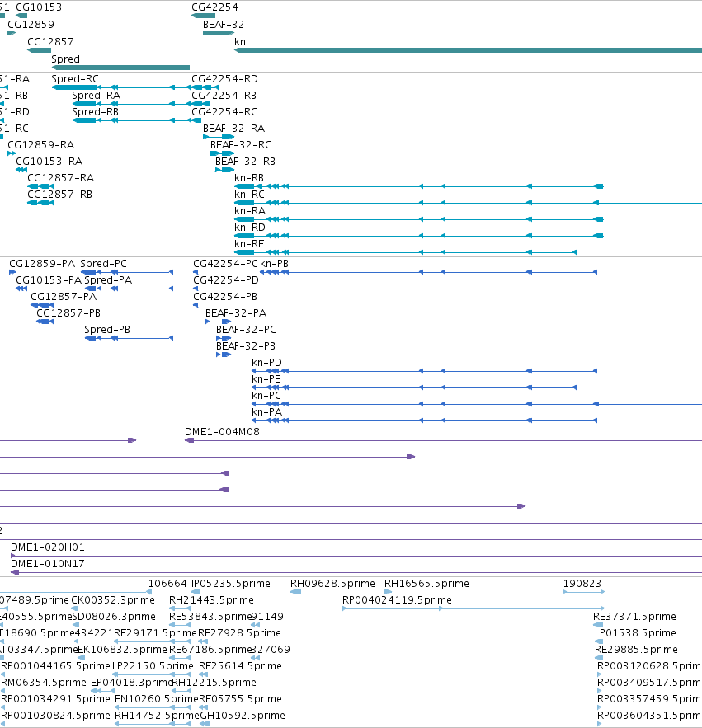Select EST IP05235.5prime label
Image resolution: width=702 pixels, height=728 pixels.
pos(231,583)
